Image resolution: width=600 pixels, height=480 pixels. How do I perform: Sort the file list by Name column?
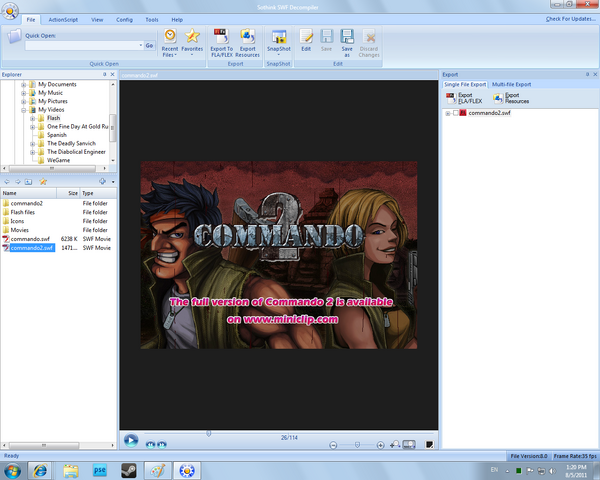[28, 193]
